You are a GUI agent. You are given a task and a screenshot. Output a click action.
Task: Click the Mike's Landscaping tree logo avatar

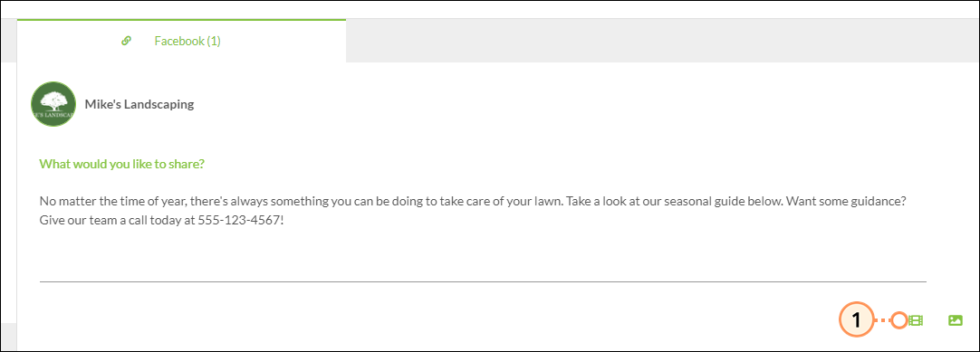click(53, 104)
